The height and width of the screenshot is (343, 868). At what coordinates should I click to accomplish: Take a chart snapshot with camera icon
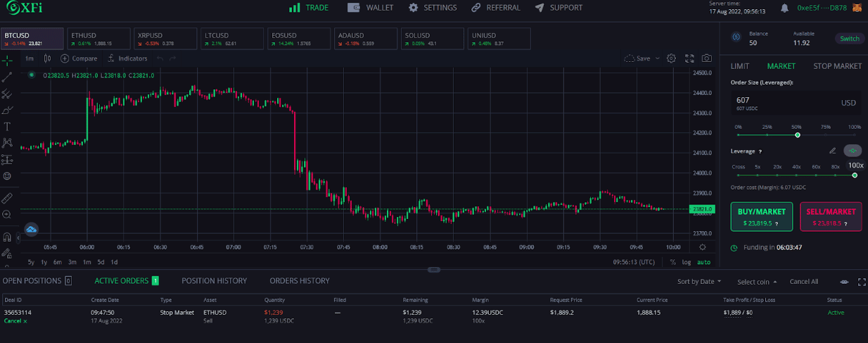[x=706, y=58]
